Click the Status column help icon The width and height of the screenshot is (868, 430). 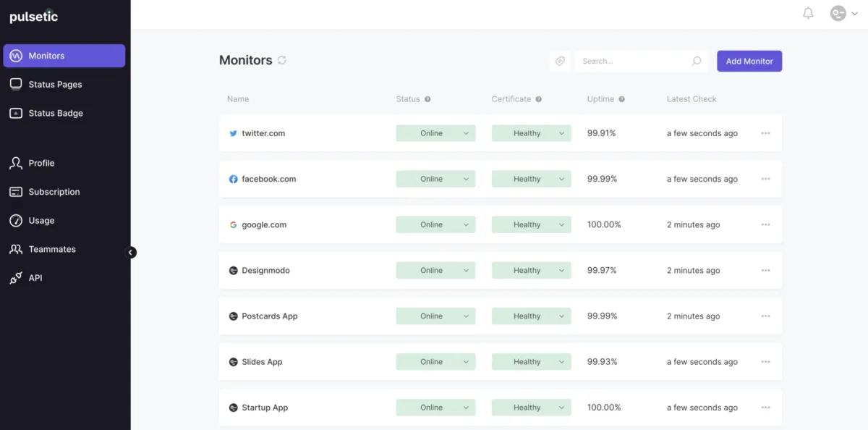(x=427, y=99)
